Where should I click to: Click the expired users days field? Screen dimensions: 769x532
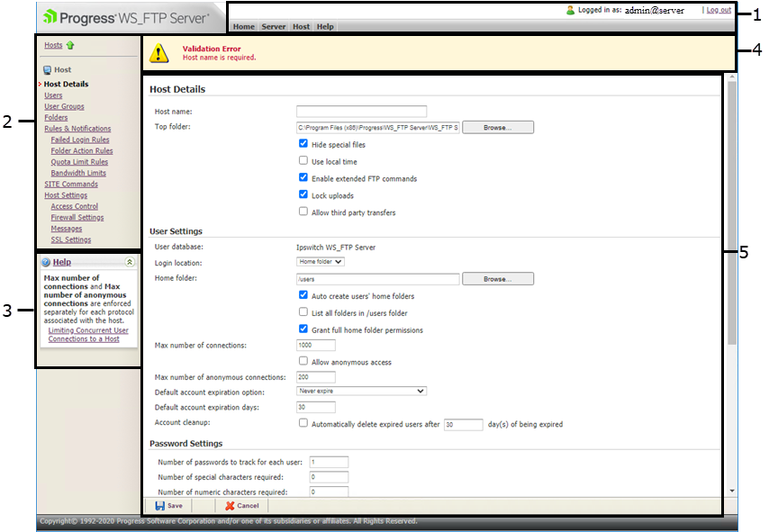(x=464, y=425)
